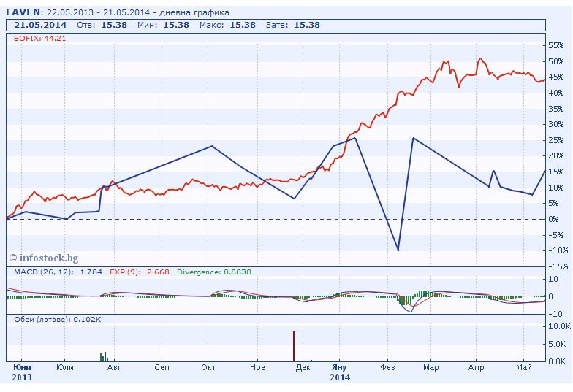Viewport: 573px width, 392px height.
Task: Click the Сеп x-axis label
Action: [x=162, y=367]
